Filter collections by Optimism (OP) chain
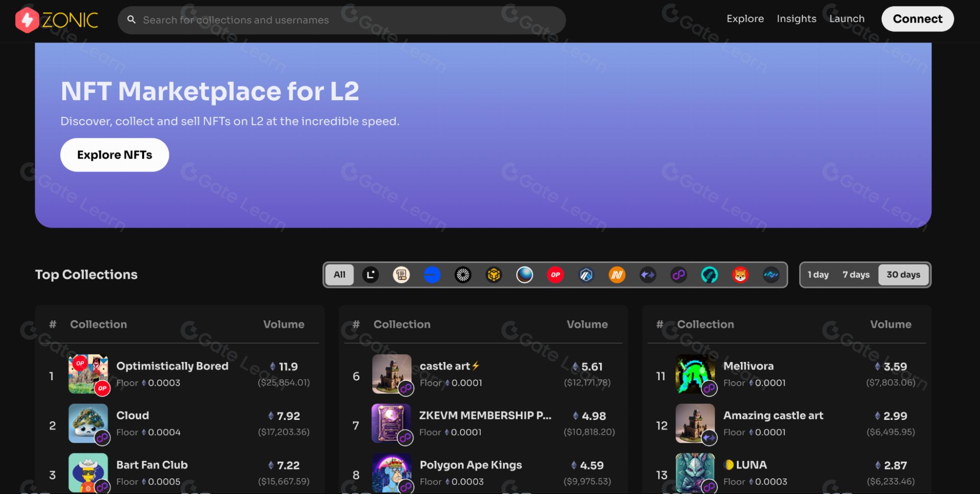980x494 pixels. 555,275
